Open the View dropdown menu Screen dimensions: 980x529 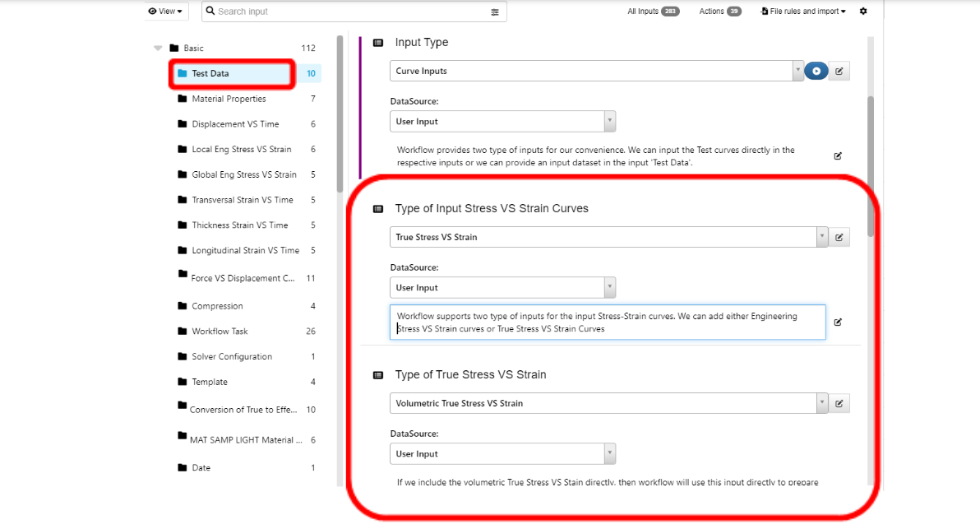pos(165,12)
